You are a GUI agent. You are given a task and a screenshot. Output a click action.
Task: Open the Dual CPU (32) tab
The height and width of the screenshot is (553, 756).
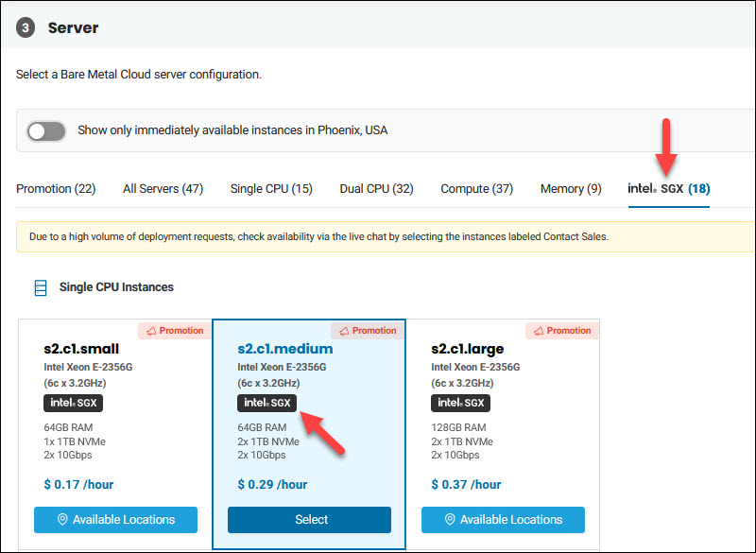point(376,188)
